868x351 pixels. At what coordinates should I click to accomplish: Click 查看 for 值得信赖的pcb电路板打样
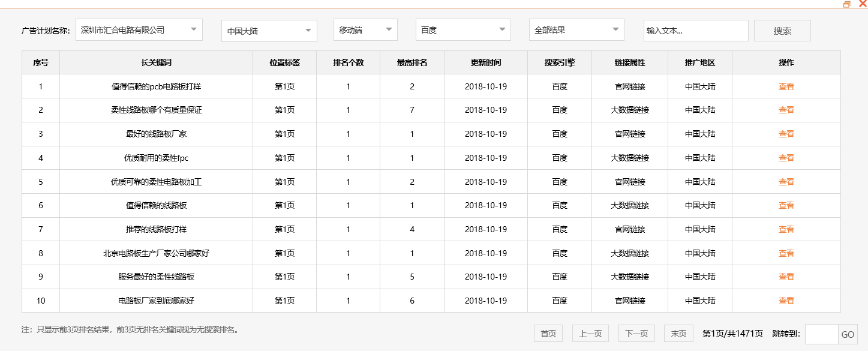[786, 86]
